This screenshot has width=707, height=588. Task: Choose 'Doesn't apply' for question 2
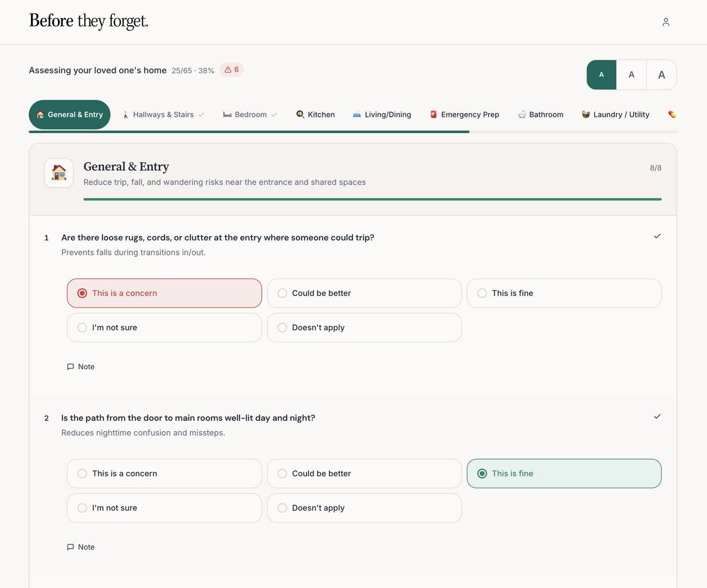364,508
